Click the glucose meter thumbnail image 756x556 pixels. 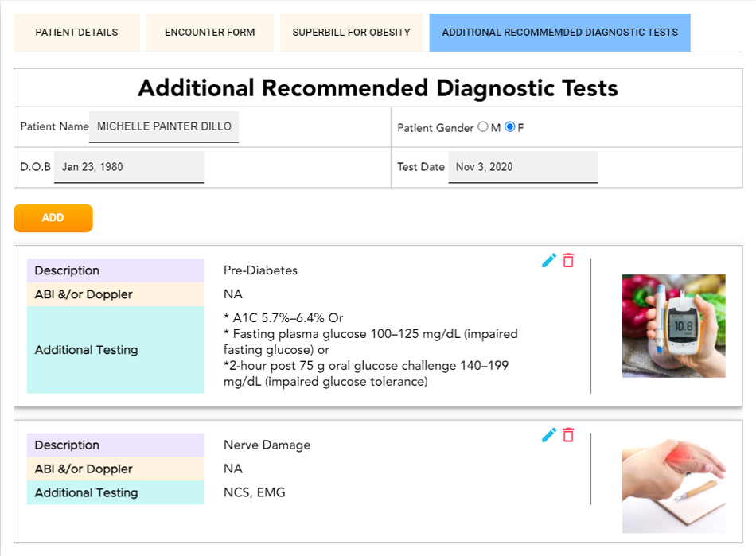pyautogui.click(x=673, y=325)
